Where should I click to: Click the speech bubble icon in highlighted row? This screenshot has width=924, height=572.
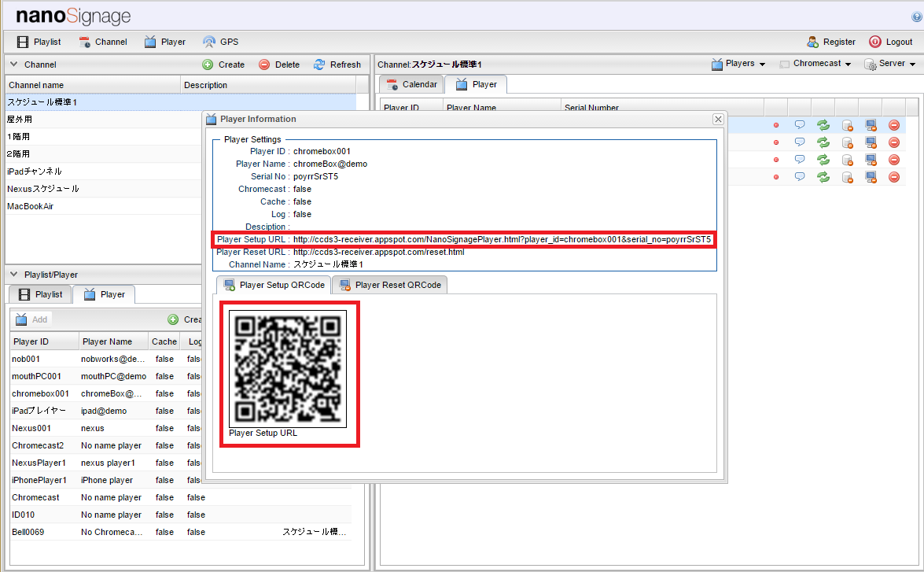point(800,125)
